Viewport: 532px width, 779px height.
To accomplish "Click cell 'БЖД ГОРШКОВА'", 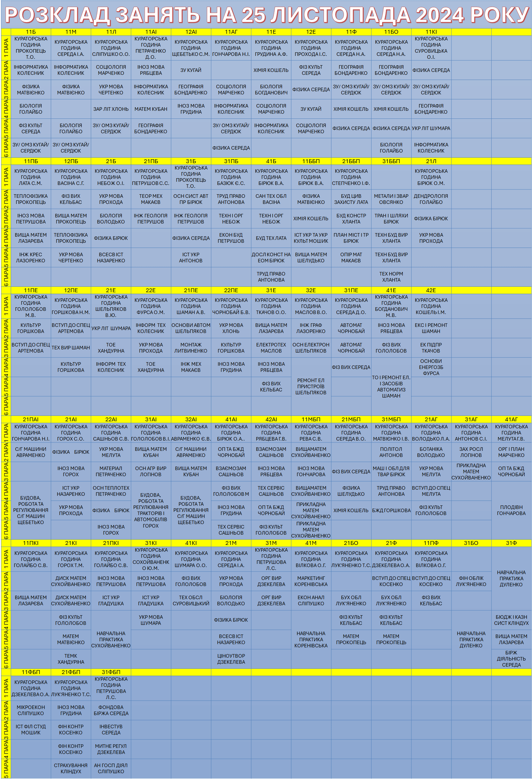I will click(391, 510).
